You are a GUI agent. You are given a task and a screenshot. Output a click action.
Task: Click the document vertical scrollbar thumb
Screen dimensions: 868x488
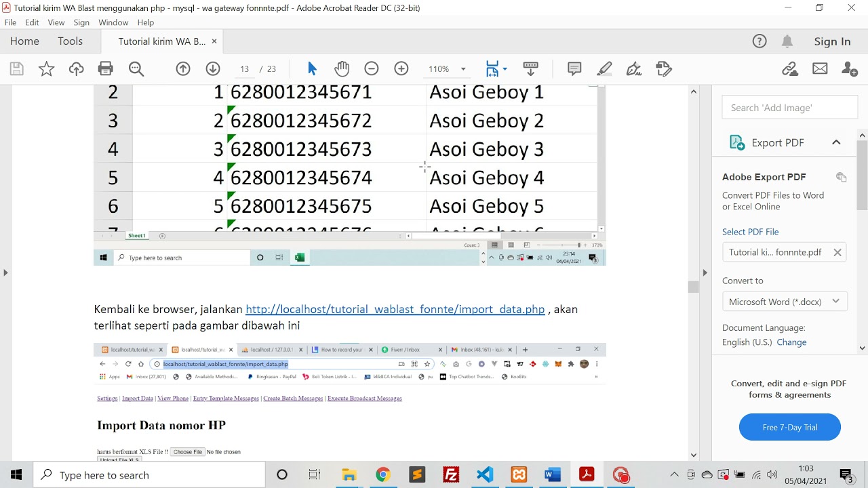(x=694, y=287)
